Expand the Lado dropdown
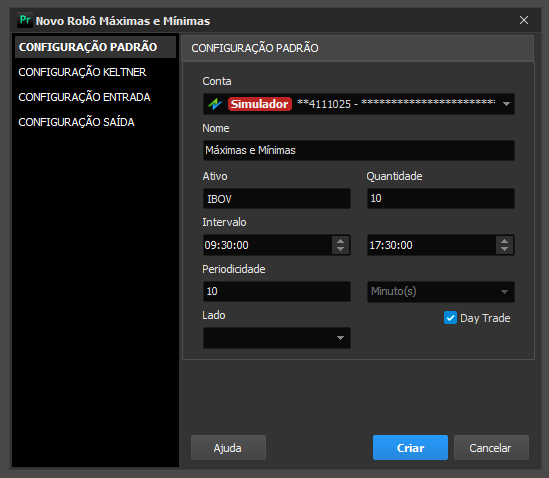 (x=277, y=338)
